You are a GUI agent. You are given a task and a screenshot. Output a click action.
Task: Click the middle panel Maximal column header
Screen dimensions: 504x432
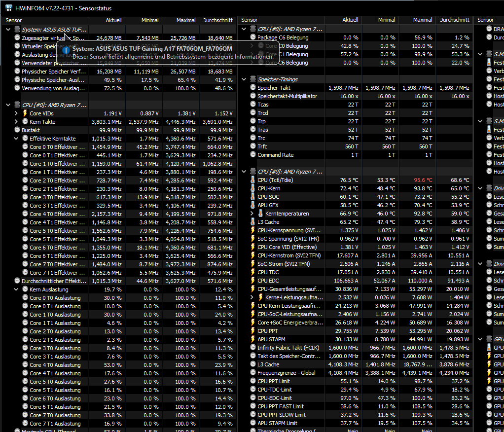[x=417, y=20]
